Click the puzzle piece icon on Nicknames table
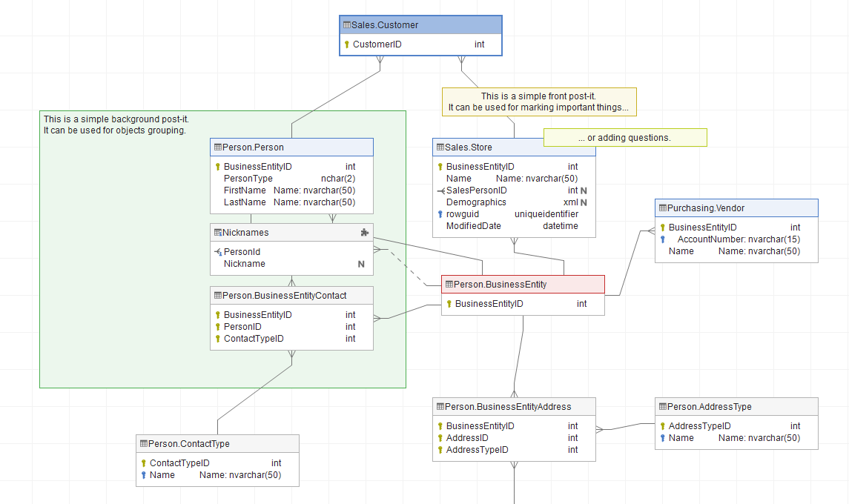This screenshot has width=849, height=504. [364, 233]
